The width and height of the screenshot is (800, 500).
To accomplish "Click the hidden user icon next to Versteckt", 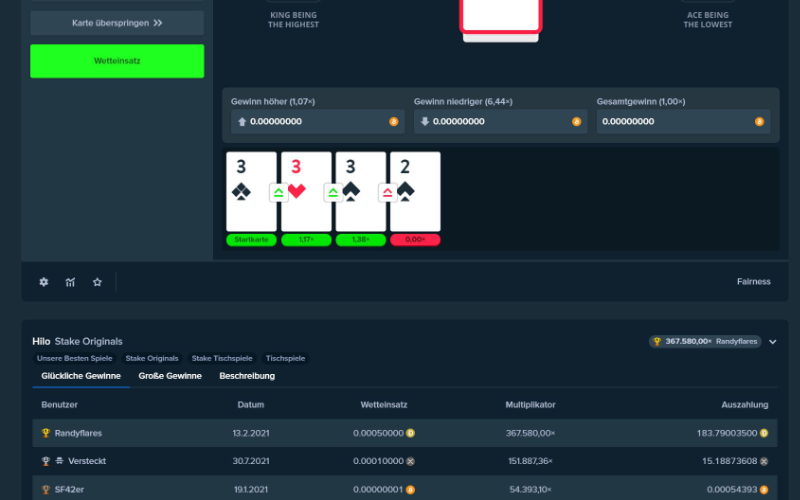I will 60,461.
